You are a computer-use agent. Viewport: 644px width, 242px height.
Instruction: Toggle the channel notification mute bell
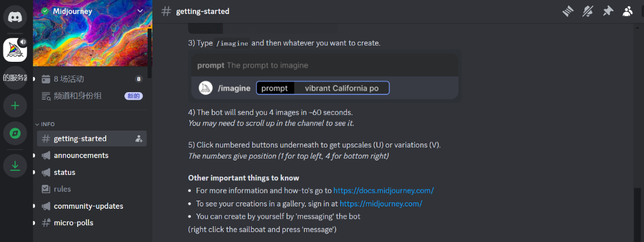[x=588, y=11]
